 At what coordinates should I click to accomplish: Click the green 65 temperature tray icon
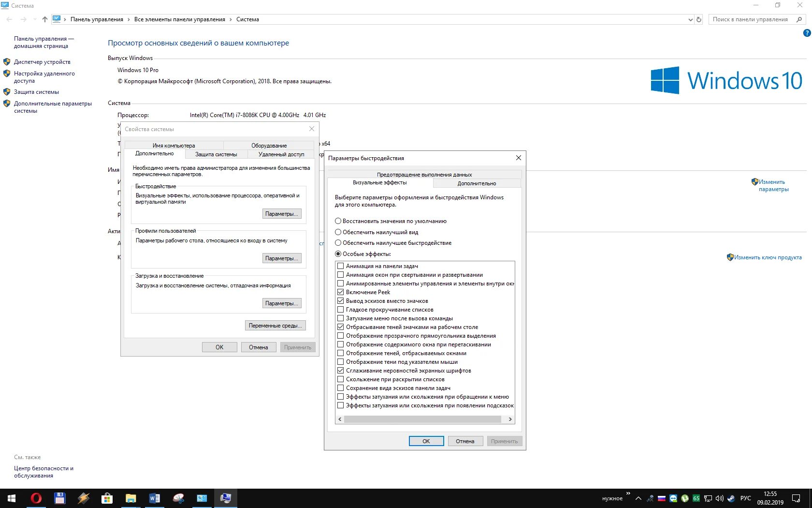pos(696,498)
